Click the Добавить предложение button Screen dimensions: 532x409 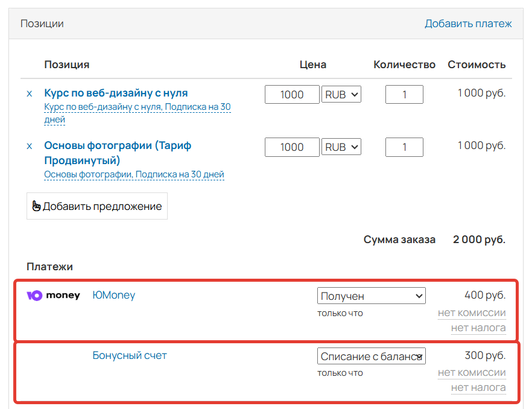[x=97, y=206]
